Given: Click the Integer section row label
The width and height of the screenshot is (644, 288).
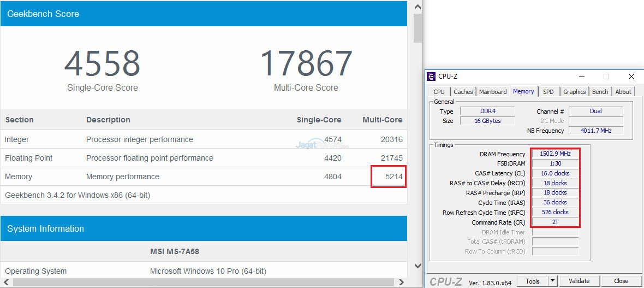Looking at the screenshot, I should point(17,139).
